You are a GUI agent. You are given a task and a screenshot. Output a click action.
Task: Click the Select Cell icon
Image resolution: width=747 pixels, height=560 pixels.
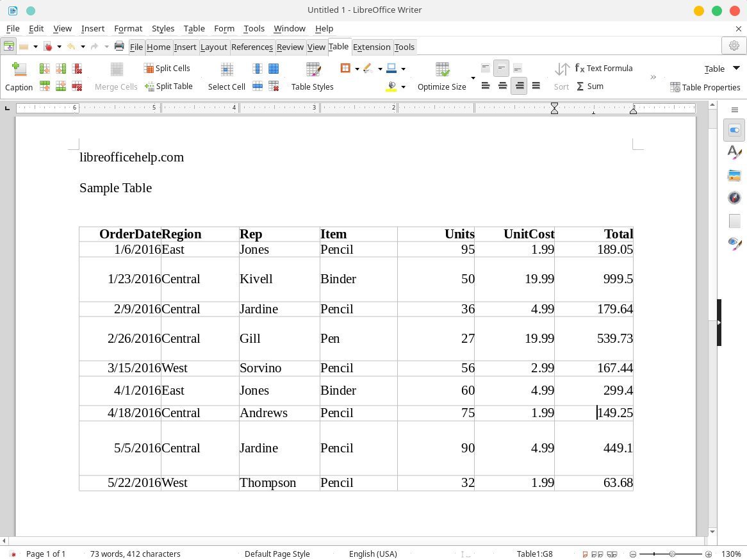(x=227, y=69)
